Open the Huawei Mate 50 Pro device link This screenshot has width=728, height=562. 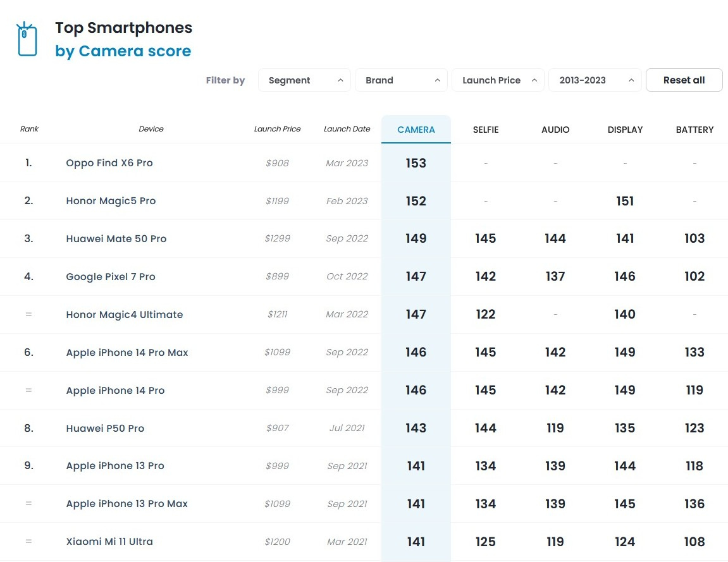coord(116,238)
